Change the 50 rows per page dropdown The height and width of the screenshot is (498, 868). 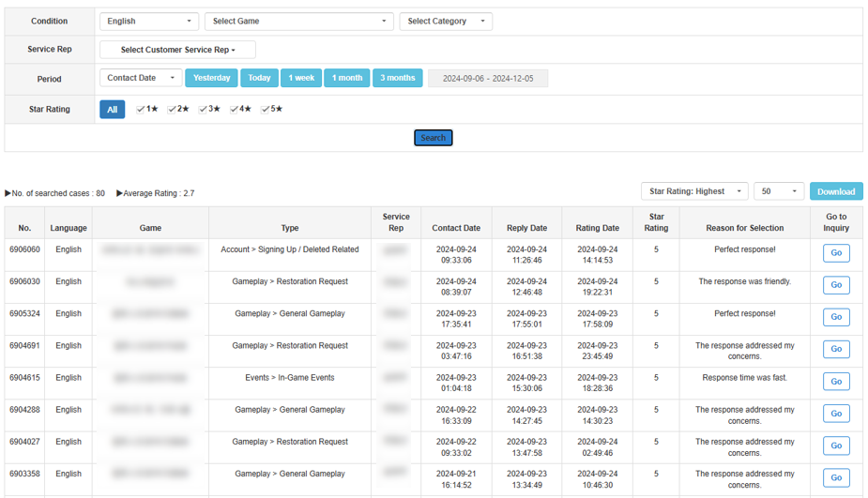[x=778, y=191]
